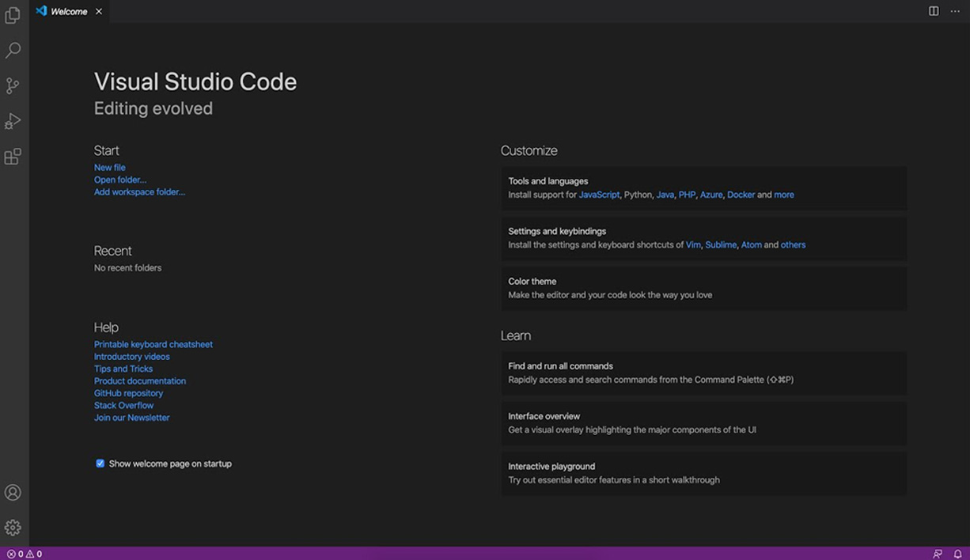The image size is (970, 560).
Task: Open the notifications bell icon
Action: point(957,554)
